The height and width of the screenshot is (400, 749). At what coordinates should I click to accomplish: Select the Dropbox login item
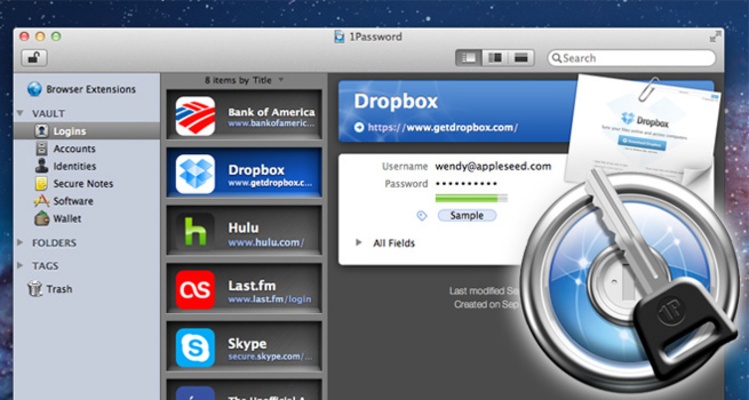[244, 173]
